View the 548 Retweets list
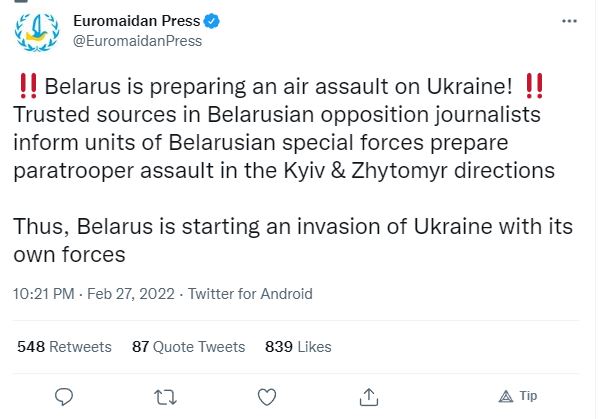Screen dimensions: 609x419 [64, 347]
